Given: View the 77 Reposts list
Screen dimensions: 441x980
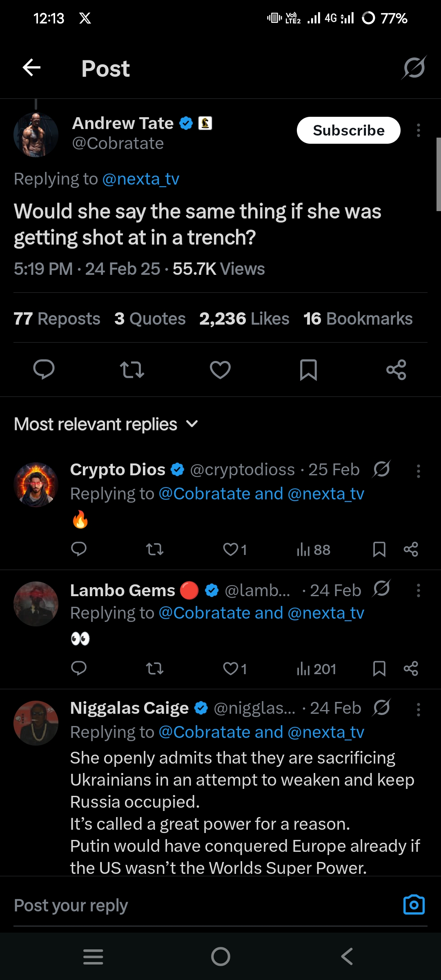Looking at the screenshot, I should pos(57,319).
